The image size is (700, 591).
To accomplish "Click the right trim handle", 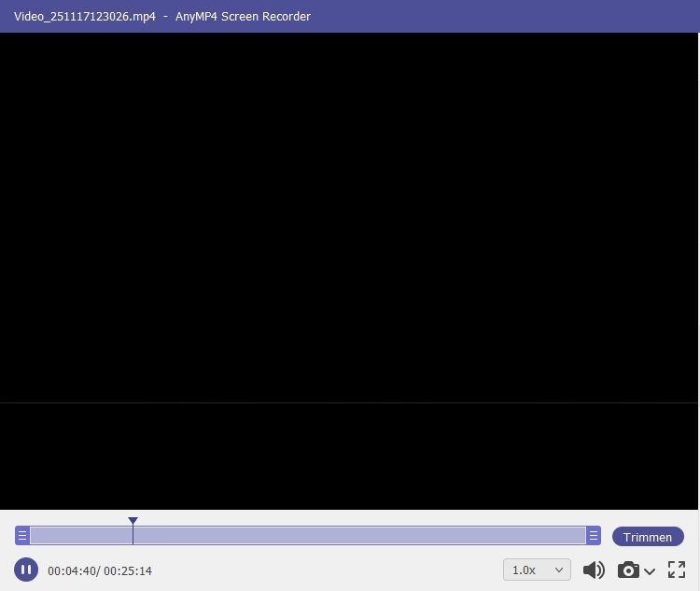I will (x=593, y=536).
